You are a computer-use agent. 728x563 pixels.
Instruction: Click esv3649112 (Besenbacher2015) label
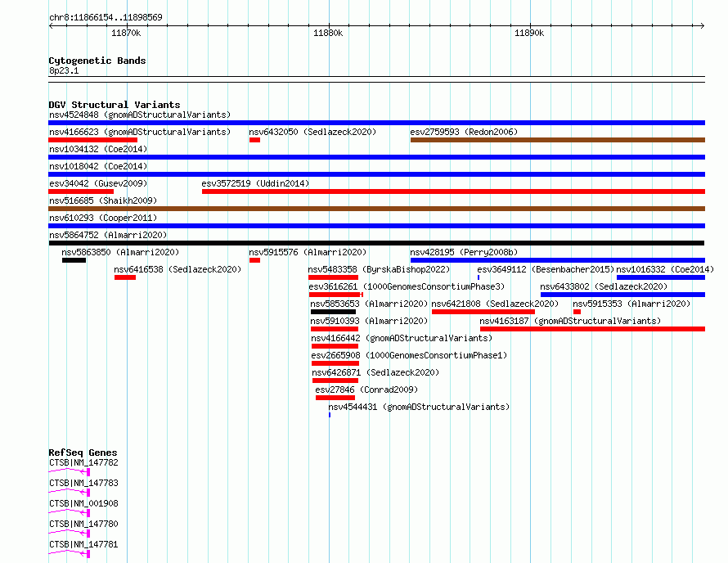(546, 269)
